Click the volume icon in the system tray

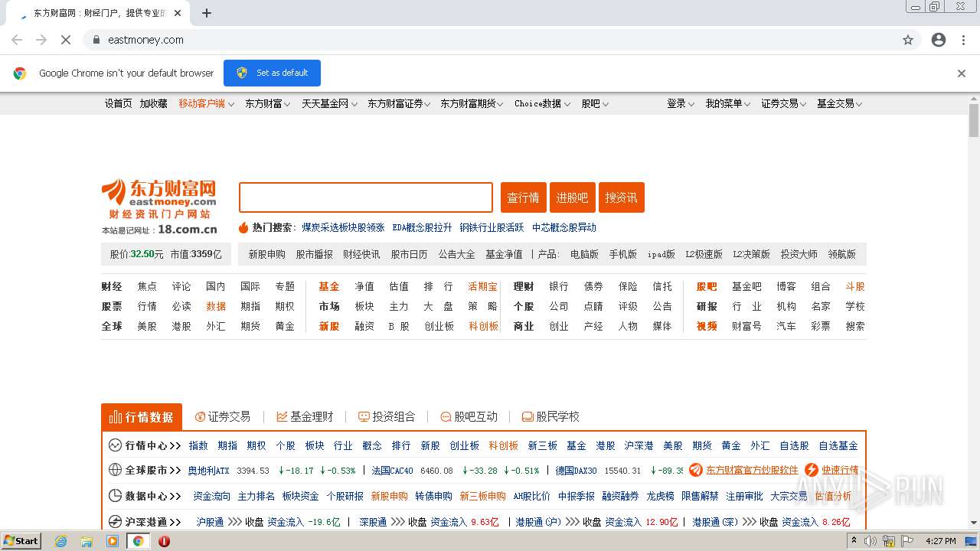871,541
